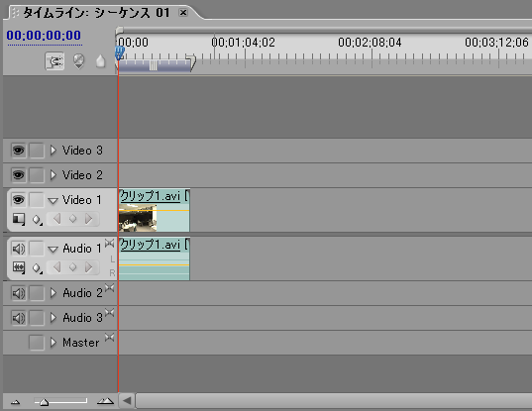The image size is (532, 411).
Task: Select クリップ1.avi clip on Video 1
Action: tap(155, 210)
